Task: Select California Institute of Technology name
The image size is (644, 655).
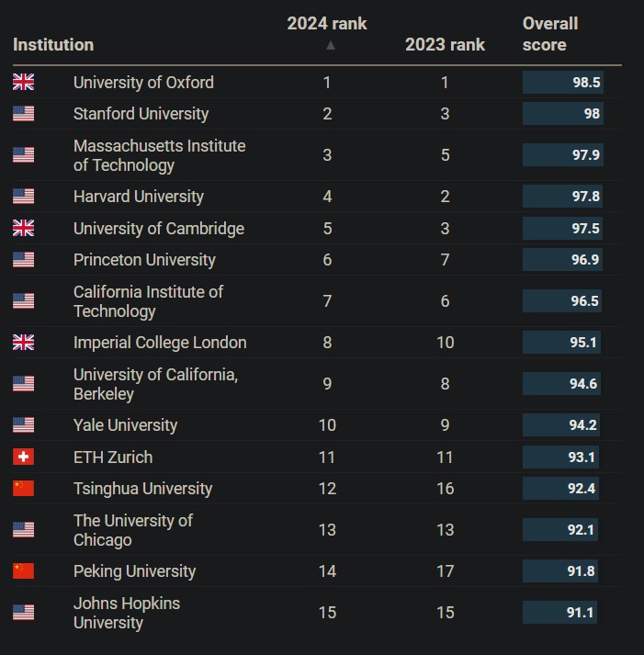Action: [148, 301]
